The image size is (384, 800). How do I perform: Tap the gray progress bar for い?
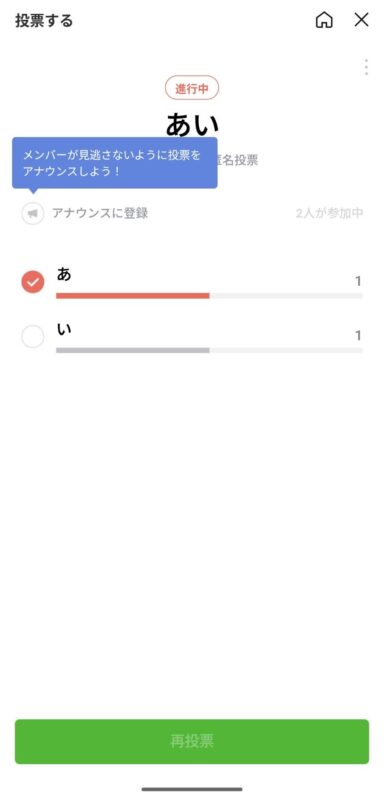(133, 351)
